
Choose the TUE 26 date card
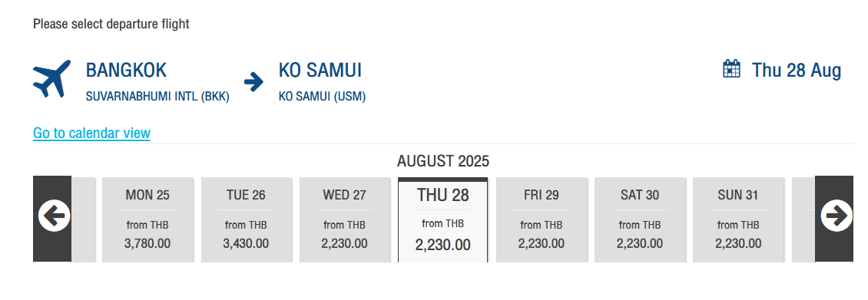coord(246,219)
